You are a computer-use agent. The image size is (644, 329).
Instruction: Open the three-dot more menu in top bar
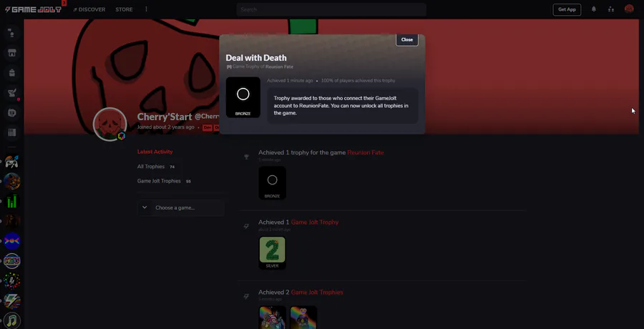coord(146,9)
